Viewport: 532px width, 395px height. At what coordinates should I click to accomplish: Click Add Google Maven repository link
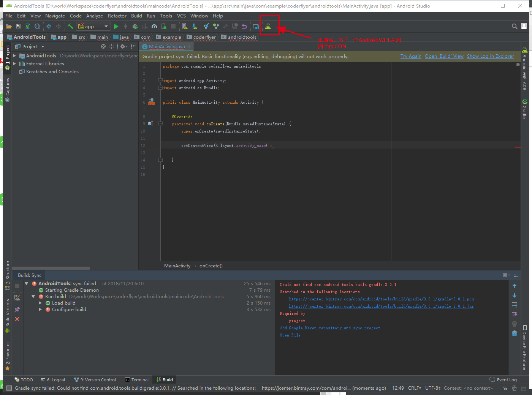pyautogui.click(x=330, y=328)
